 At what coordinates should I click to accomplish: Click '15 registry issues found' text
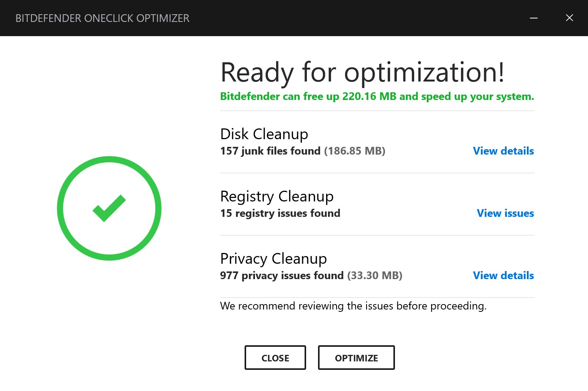point(280,213)
